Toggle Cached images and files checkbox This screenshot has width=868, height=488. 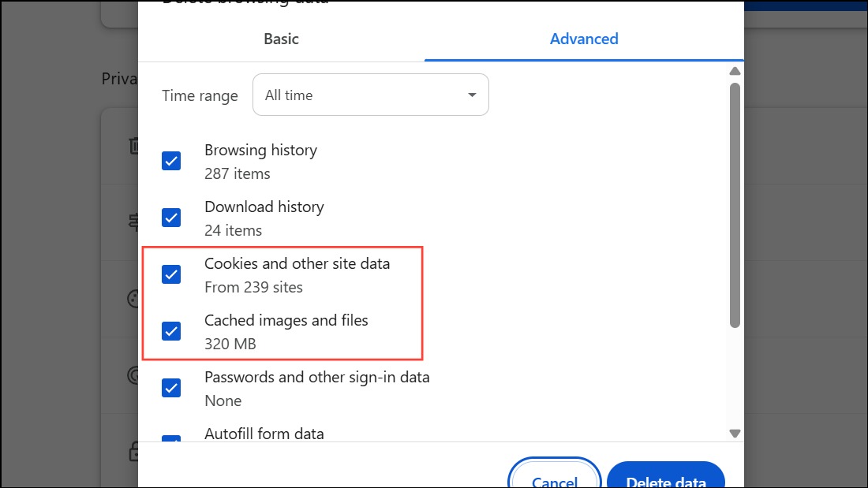click(171, 331)
